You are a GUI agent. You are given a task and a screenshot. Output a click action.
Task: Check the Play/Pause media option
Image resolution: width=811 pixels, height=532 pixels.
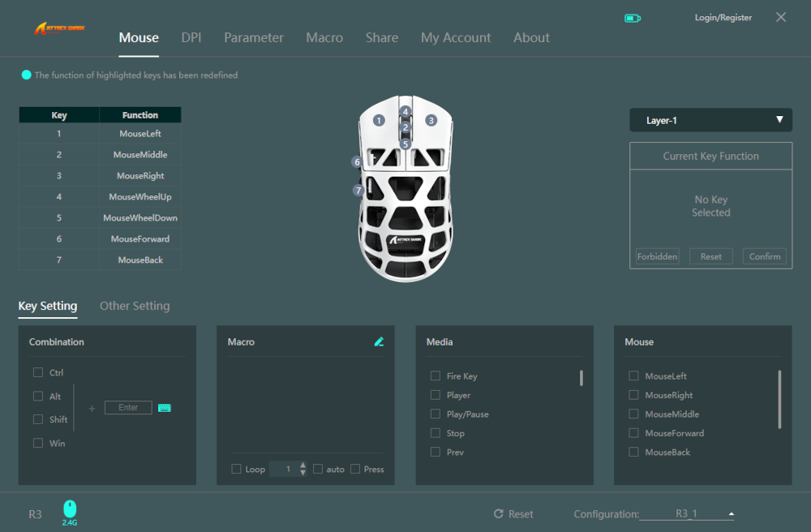[436, 414]
